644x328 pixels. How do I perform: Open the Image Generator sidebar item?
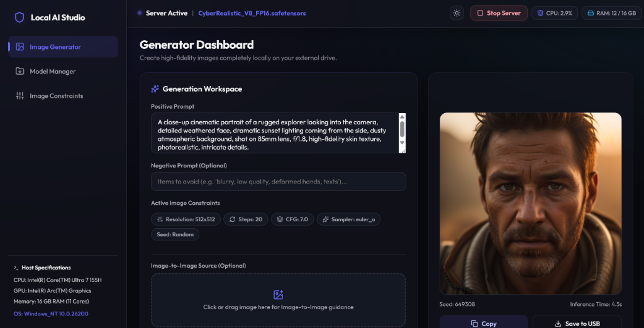(x=64, y=46)
